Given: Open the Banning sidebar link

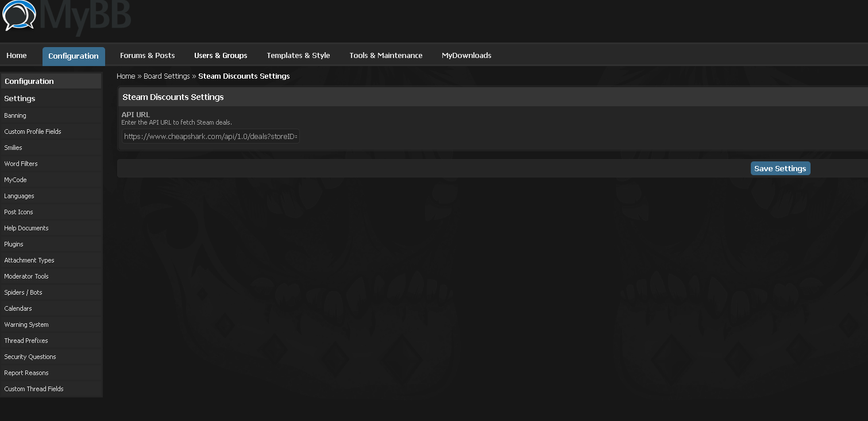Looking at the screenshot, I should (15, 115).
